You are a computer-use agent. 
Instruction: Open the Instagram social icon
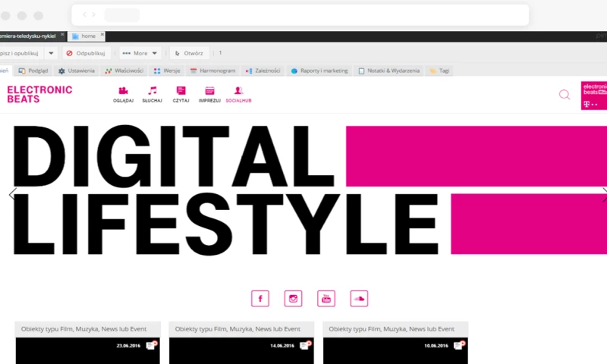pyautogui.click(x=293, y=299)
